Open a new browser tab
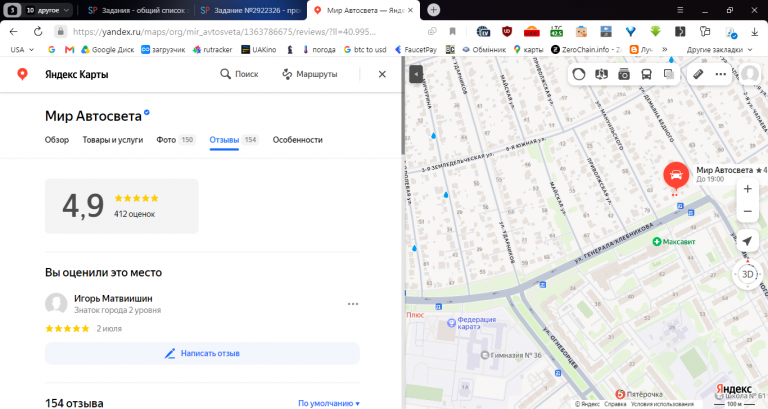Screen dimensions: 768x409 coord(433,10)
